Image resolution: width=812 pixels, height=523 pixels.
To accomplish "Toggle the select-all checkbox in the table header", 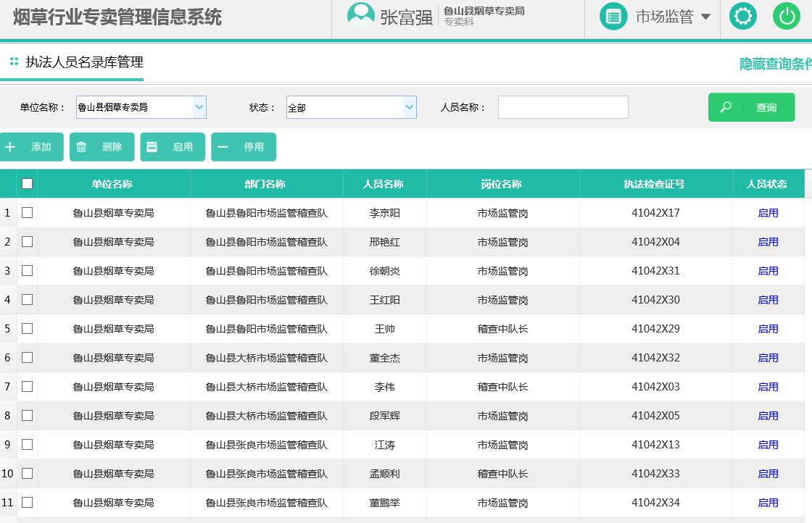I will click(x=28, y=184).
